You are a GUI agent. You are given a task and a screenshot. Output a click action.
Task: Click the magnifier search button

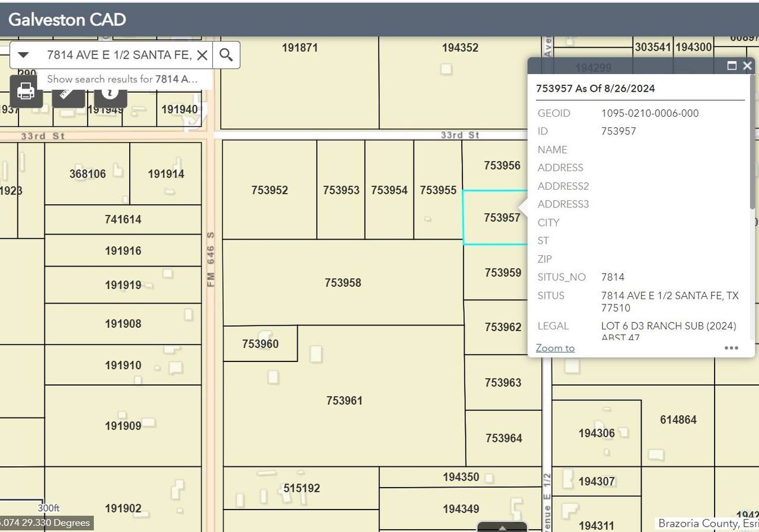pyautogui.click(x=226, y=55)
